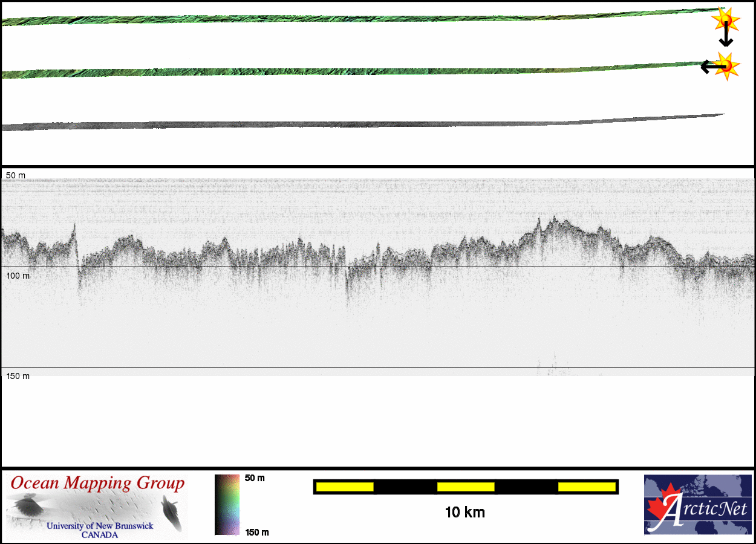Image resolution: width=756 pixels, height=544 pixels.
Task: Select the topmost green bathymetry swath strip
Action: 363,18
